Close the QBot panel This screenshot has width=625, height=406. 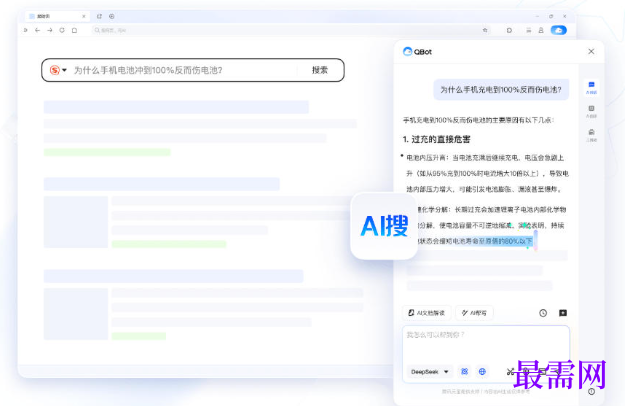(x=591, y=51)
